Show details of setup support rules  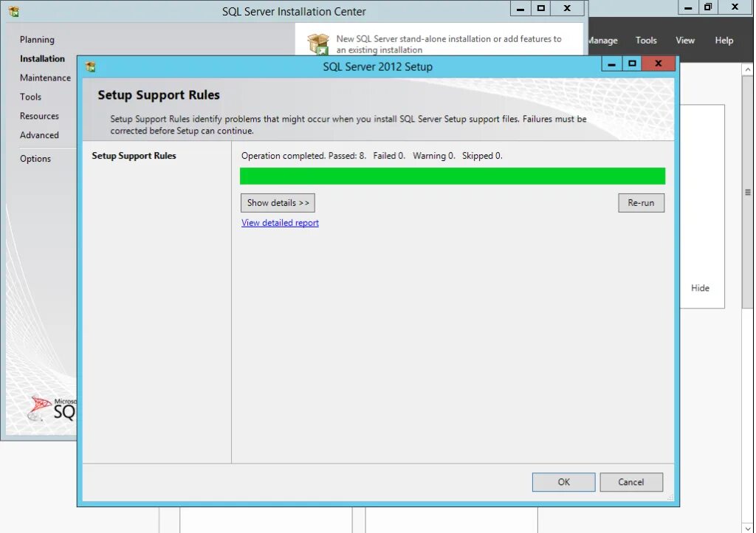[278, 203]
